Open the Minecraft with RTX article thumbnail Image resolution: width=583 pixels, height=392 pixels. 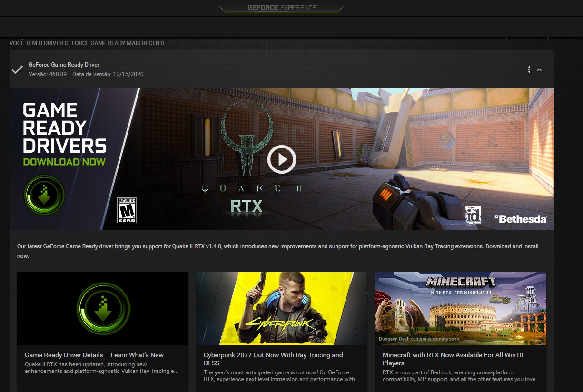click(x=460, y=309)
